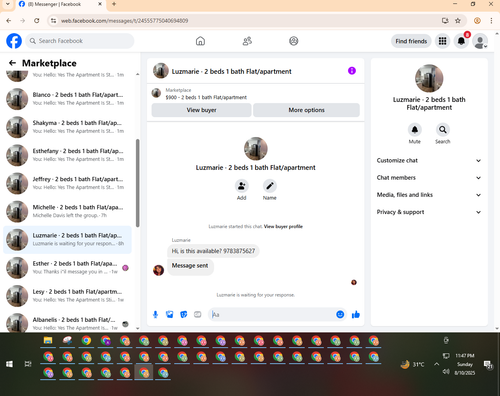Open Chrome three-dot menu

pos(491,21)
